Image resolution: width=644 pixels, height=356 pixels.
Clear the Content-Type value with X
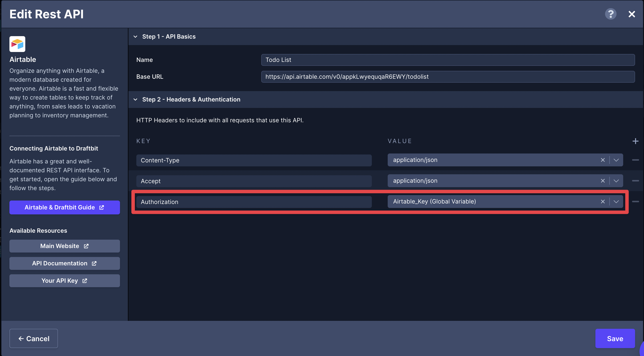point(603,160)
